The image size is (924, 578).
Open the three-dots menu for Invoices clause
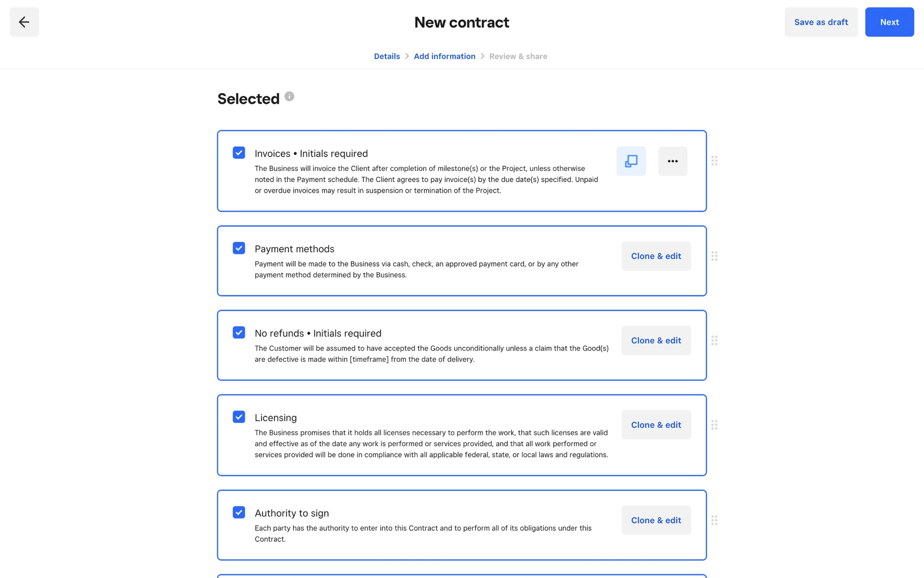pyautogui.click(x=672, y=161)
